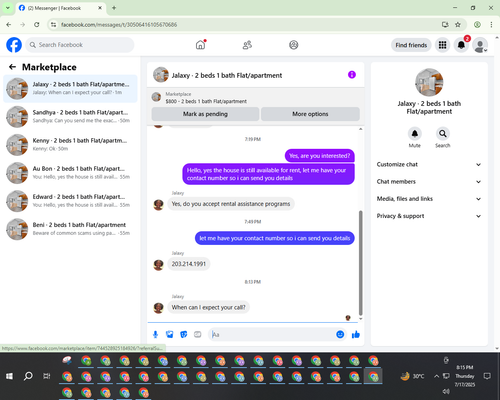The width and height of the screenshot is (500, 400).
Task: Focus the Search Facebook field
Action: coord(80,45)
